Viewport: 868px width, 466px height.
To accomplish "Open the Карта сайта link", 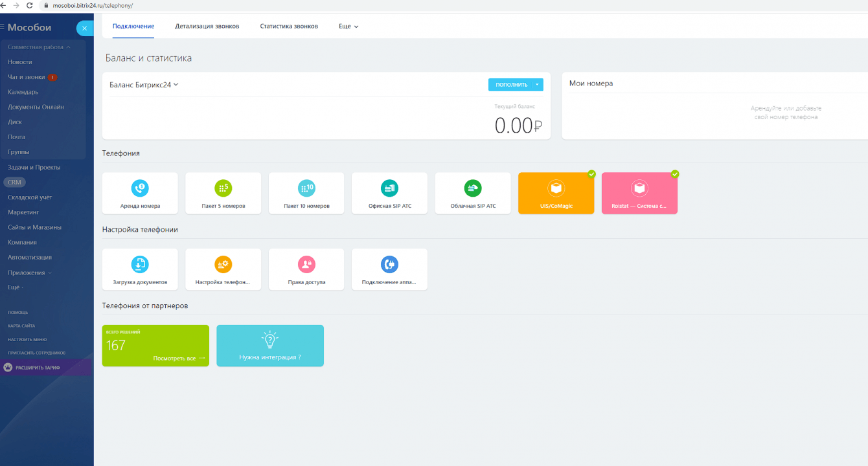I will click(21, 326).
